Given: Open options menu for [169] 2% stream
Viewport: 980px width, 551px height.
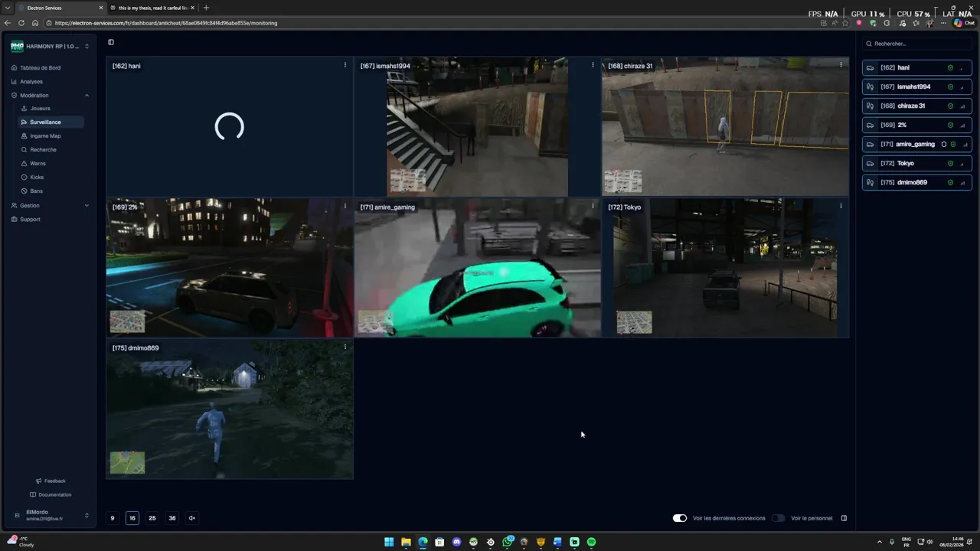Looking at the screenshot, I should point(345,206).
